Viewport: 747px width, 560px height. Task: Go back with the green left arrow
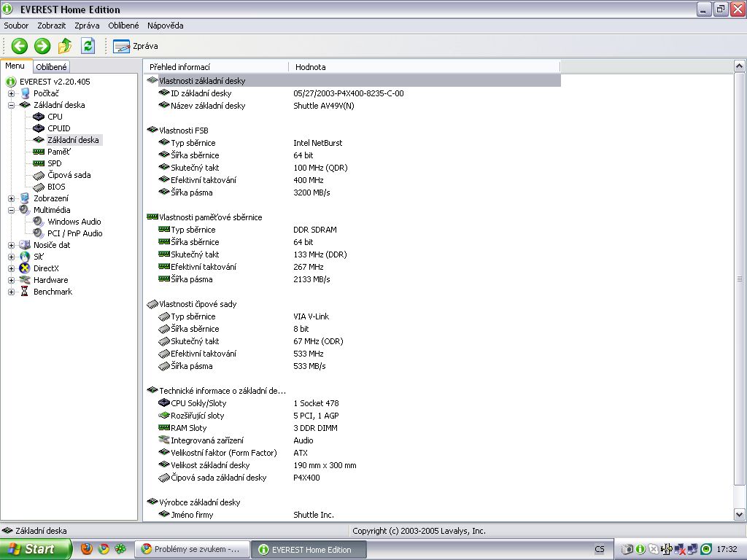pyautogui.click(x=20, y=46)
